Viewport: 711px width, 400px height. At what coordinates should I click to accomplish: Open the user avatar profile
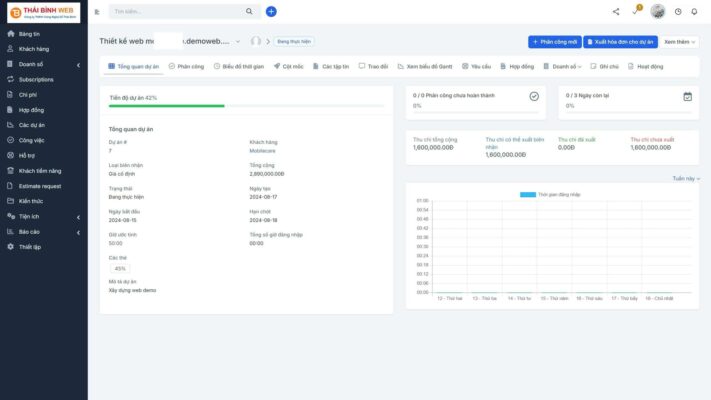[657, 11]
